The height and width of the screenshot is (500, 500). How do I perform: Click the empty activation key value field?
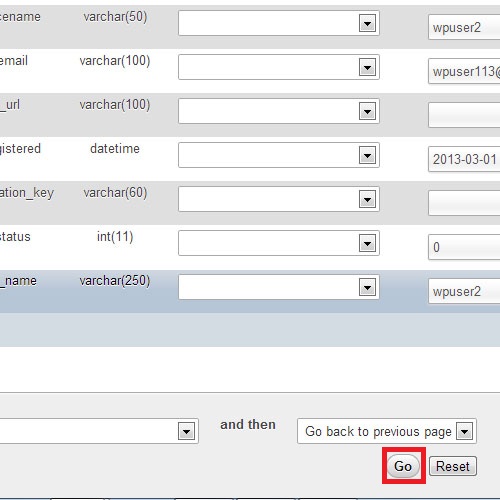click(x=464, y=203)
